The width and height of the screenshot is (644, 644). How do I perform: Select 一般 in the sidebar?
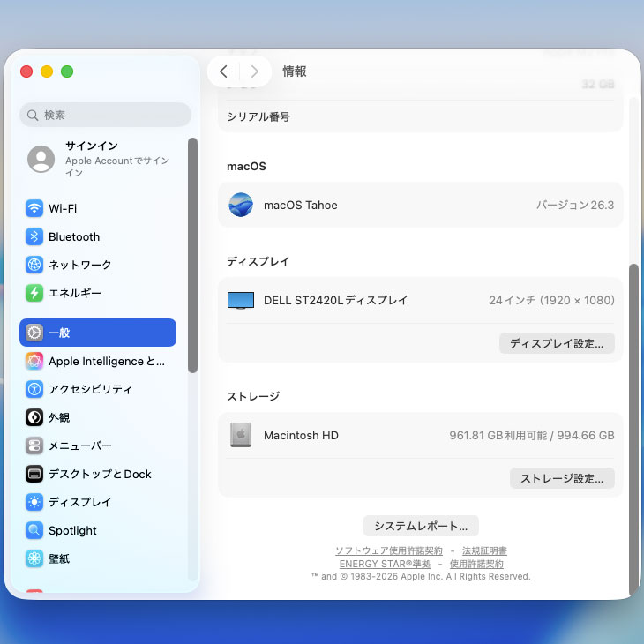[97, 333]
